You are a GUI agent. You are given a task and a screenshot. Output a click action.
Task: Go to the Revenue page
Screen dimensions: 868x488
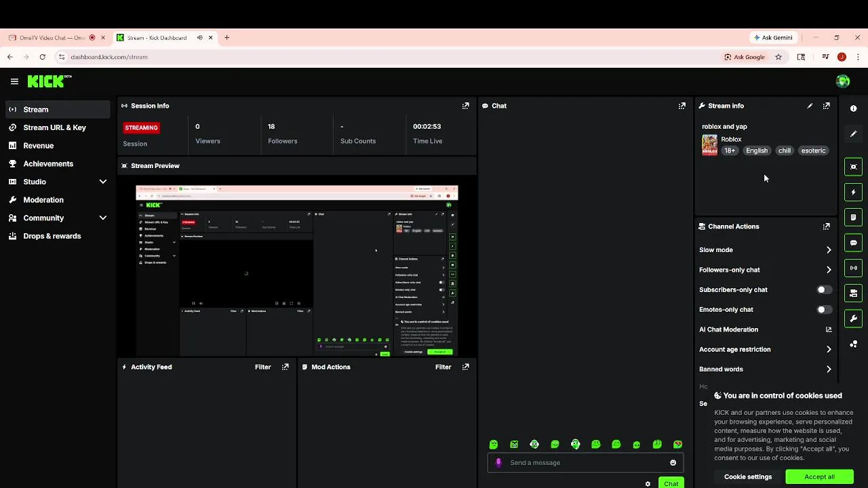pyautogui.click(x=58, y=146)
